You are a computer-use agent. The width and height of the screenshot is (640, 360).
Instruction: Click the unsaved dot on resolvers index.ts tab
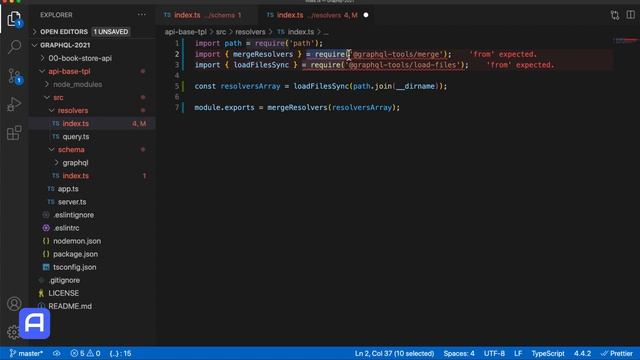(x=366, y=15)
